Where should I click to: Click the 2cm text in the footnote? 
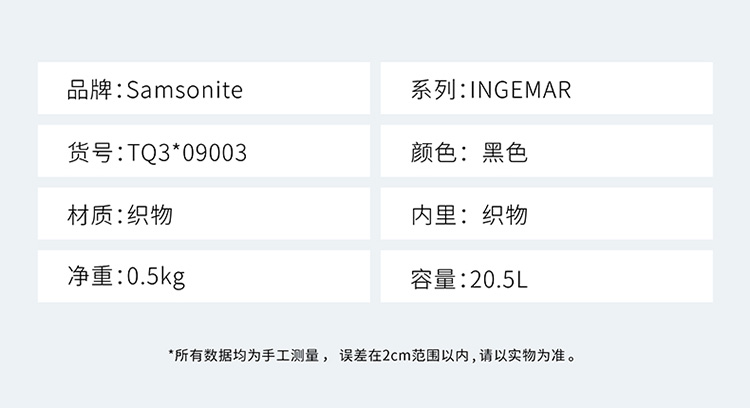tap(394, 355)
